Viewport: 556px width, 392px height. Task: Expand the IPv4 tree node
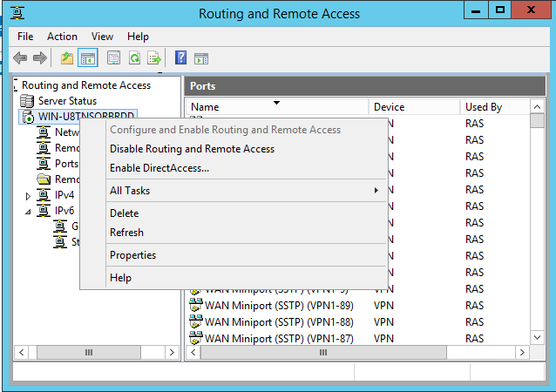tap(28, 196)
